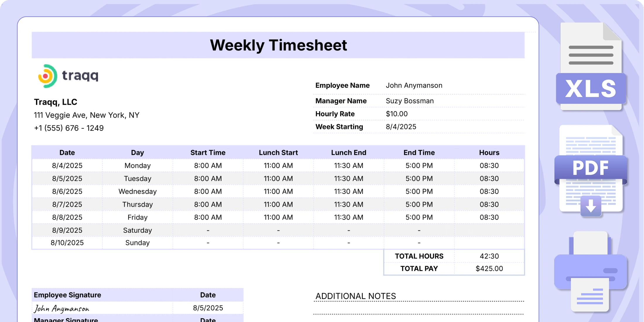This screenshot has width=644, height=322.
Task: Click the second Additional Notes writing line
Action: [x=419, y=314]
